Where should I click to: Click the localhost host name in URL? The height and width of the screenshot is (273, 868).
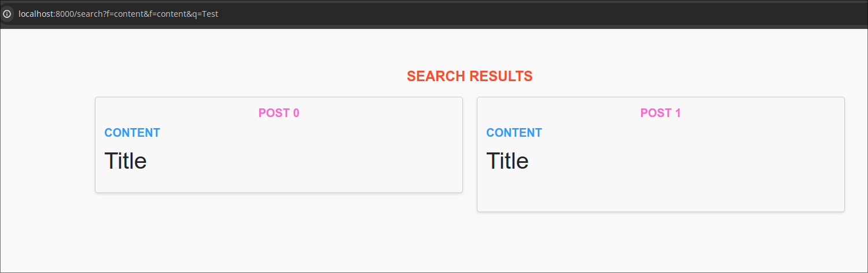click(36, 14)
